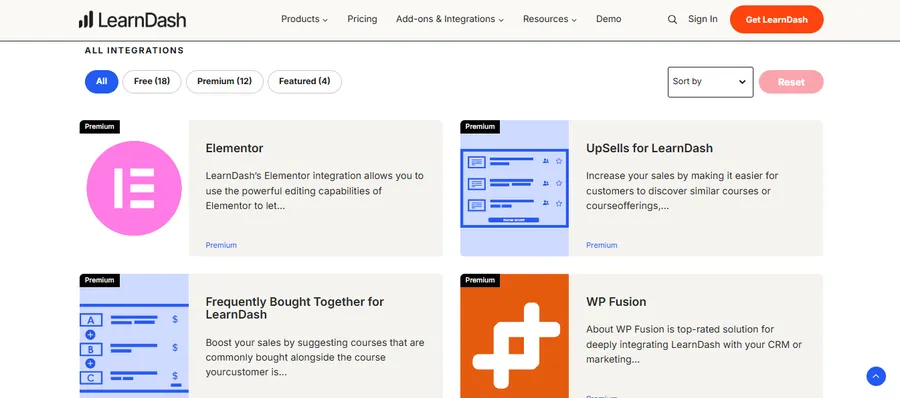The width and height of the screenshot is (900, 398).
Task: Filter by Free (18)
Action: 152,82
